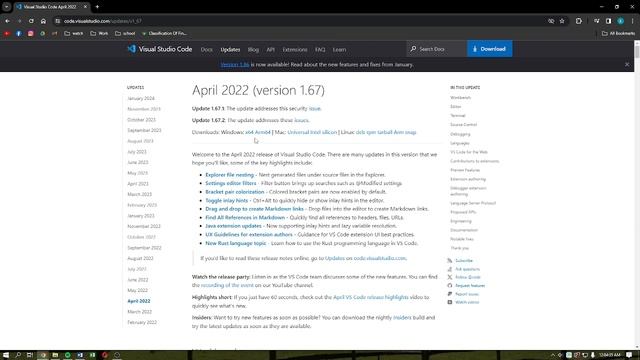Click the Subscribe RSS icon
Viewport: 640px width, 360px height.
pos(450,260)
